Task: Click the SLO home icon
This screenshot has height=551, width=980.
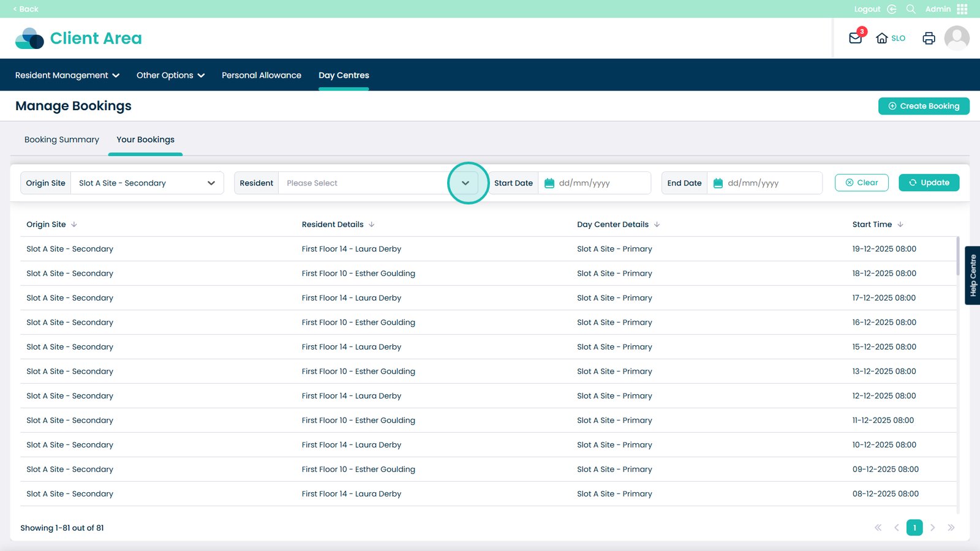Action: pyautogui.click(x=882, y=38)
